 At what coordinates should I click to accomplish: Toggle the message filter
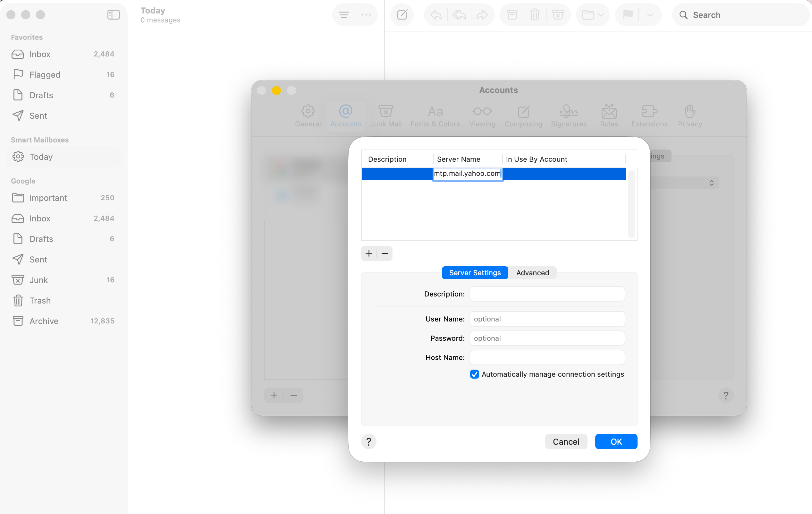click(x=344, y=15)
